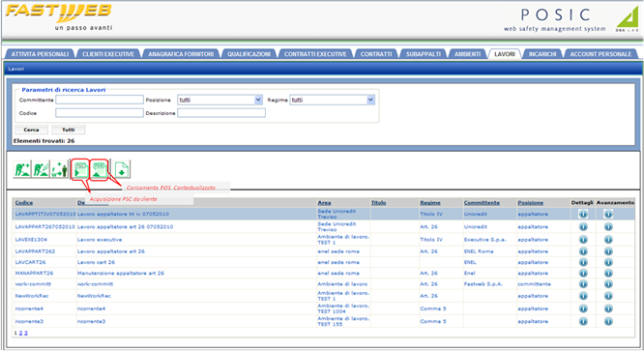Click the Tutti button
The image size is (644, 351).
tap(69, 130)
